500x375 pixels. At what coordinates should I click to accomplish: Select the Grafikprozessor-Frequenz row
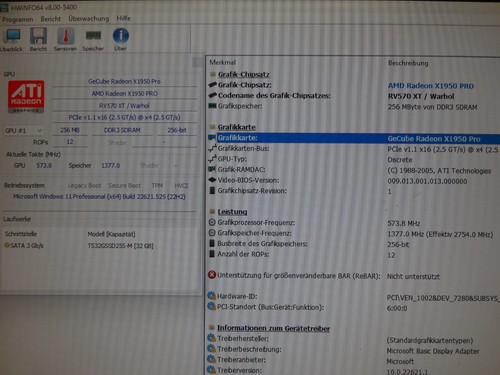point(353,223)
